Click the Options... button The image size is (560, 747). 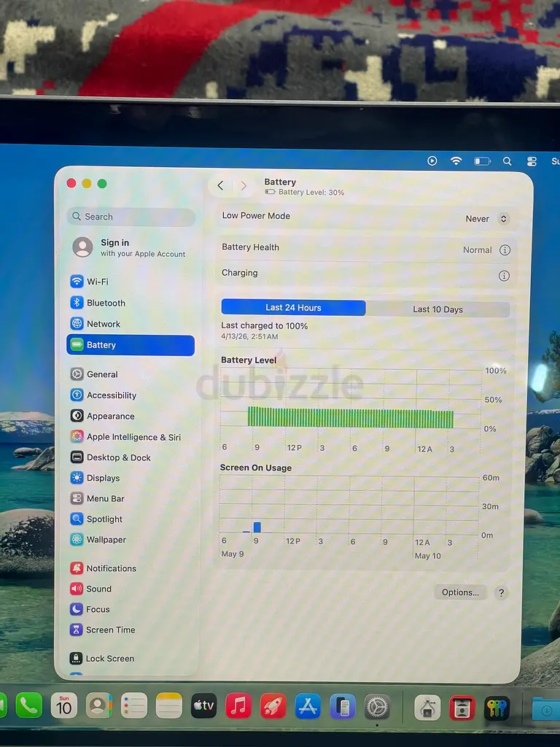(460, 592)
